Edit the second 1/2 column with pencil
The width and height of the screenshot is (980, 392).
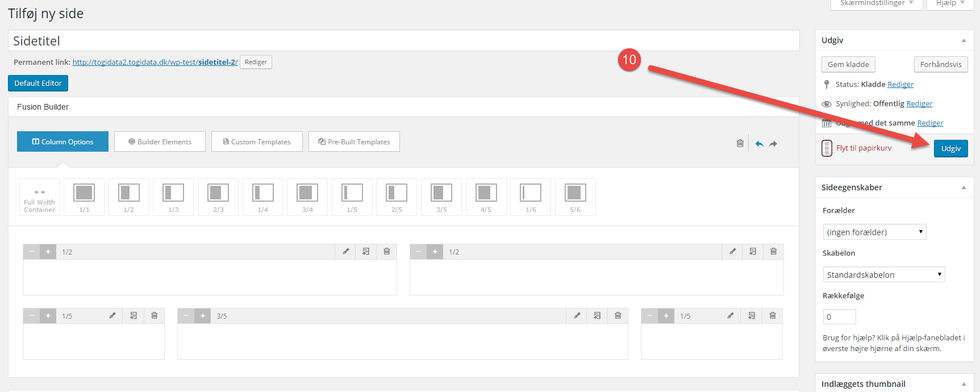click(x=732, y=251)
